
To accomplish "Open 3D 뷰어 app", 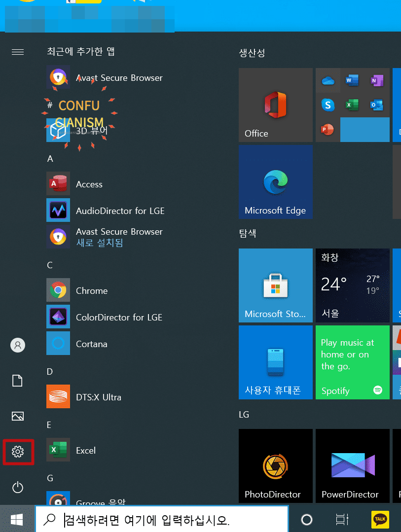I will point(77,130).
